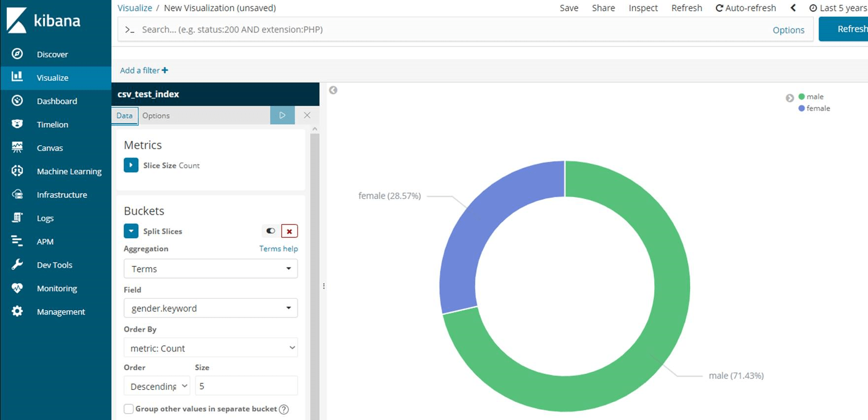Open the Infrastructure cloud icon
Screen dimensions: 868x420
(x=17, y=194)
